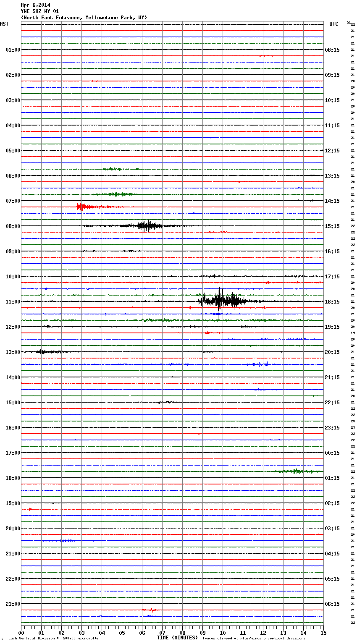This screenshot has width=357, height=644.
Task: Select the '23:00' MST time label
Action: pyautogui.click(x=13, y=604)
